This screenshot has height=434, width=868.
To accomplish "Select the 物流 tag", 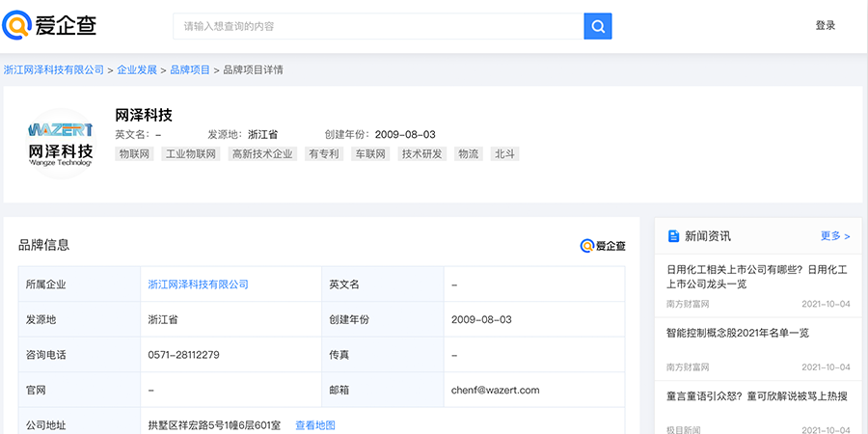I will coord(469,154).
